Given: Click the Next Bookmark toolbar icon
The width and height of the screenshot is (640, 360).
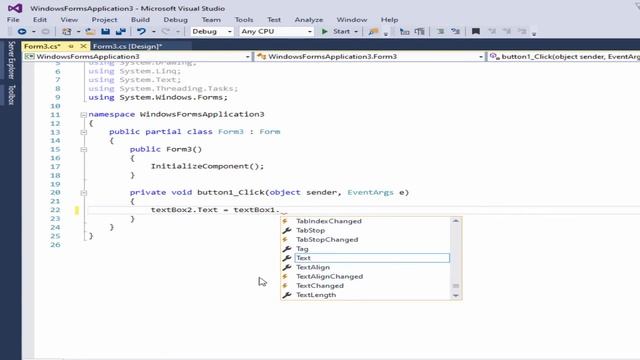Looking at the screenshot, I should pos(507,31).
